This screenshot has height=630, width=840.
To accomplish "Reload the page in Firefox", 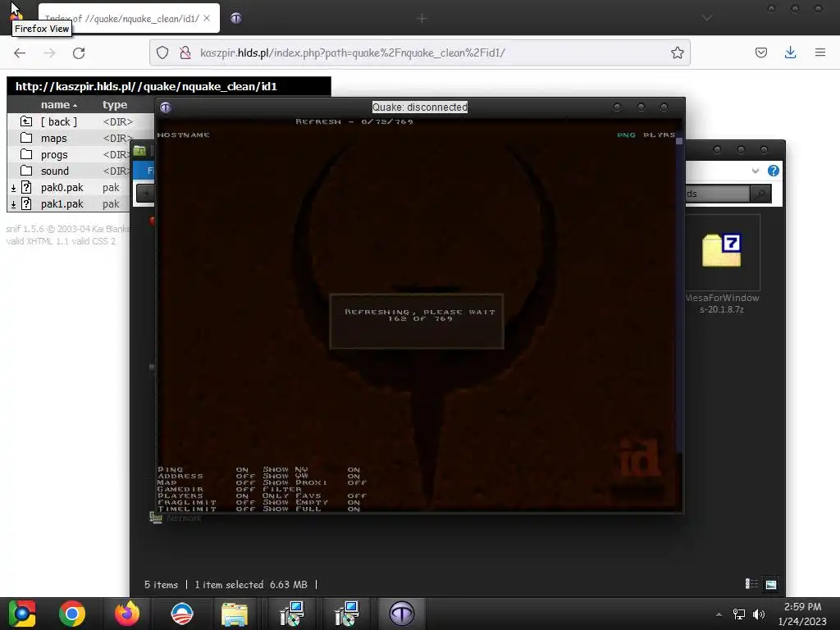I will click(79, 52).
